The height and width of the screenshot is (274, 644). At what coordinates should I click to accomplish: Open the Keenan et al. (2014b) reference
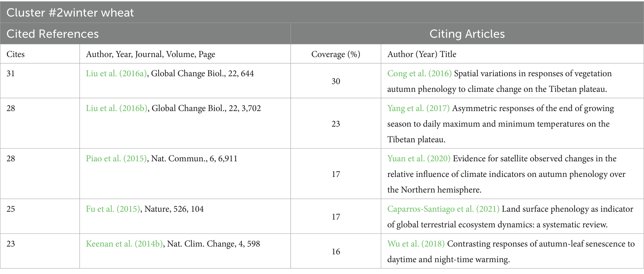pyautogui.click(x=124, y=244)
